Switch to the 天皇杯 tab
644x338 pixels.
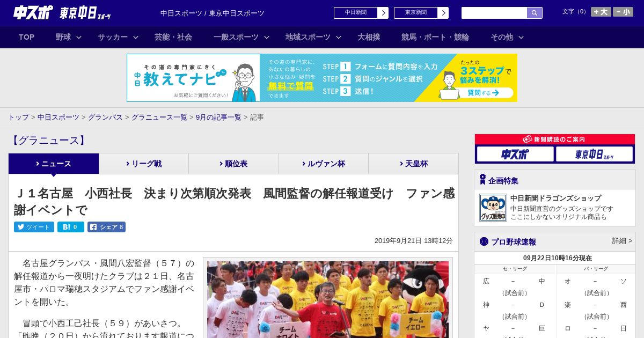click(x=413, y=164)
